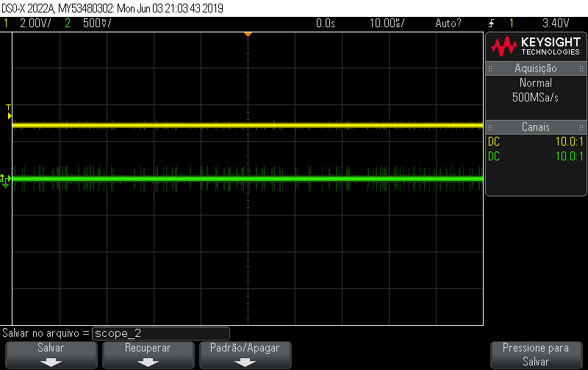Click the 3.40V trigger level readout
Image resolution: width=588 pixels, height=370 pixels.
click(556, 24)
